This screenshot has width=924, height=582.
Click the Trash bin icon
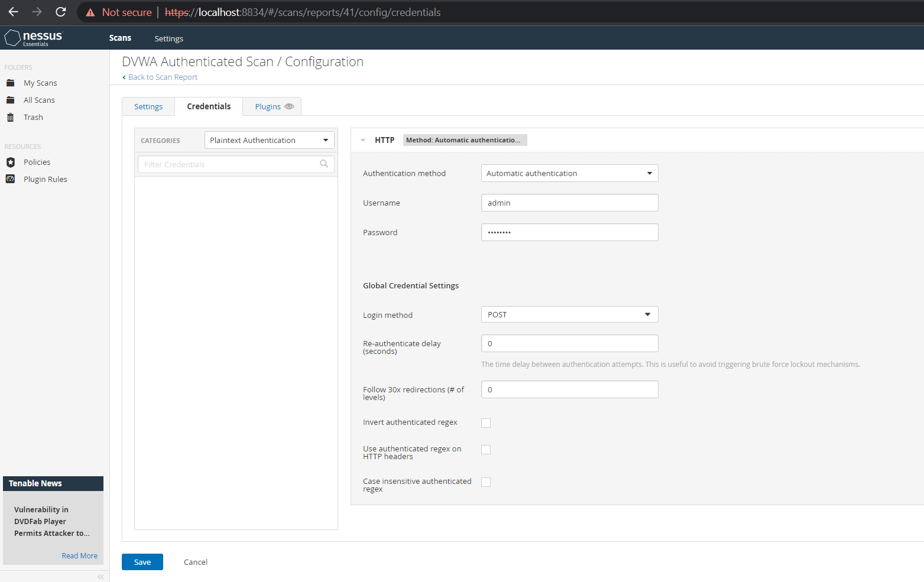[x=10, y=117]
